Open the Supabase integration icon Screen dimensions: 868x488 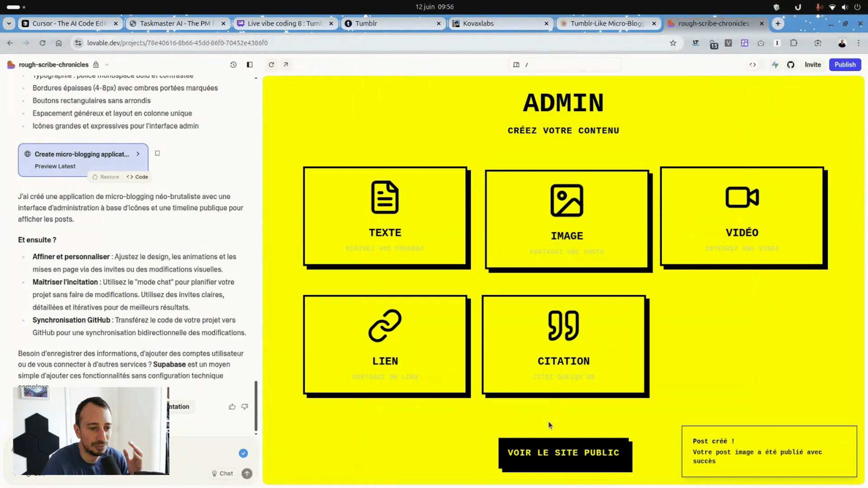pyautogui.click(x=775, y=65)
